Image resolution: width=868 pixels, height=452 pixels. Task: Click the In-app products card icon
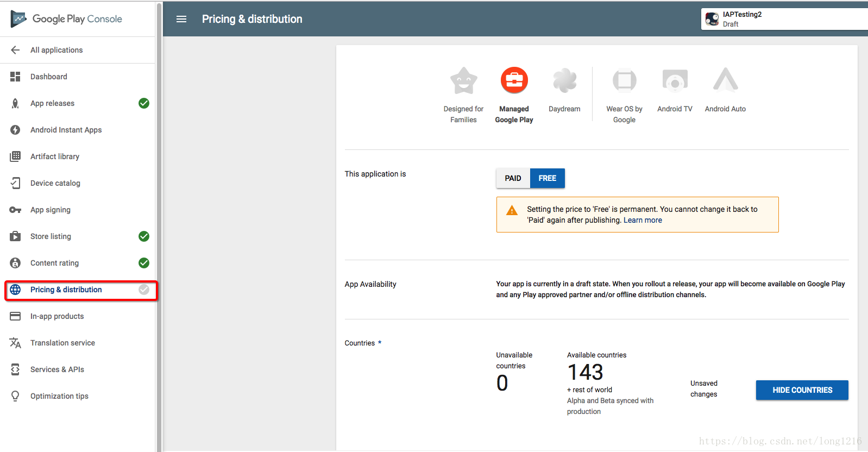click(x=15, y=316)
